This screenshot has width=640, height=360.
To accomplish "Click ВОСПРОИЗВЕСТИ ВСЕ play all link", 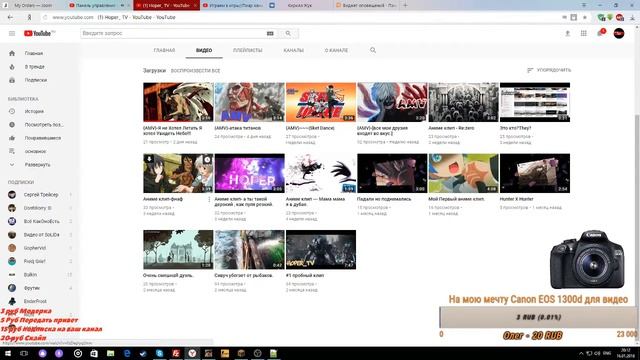I will 195,71.
